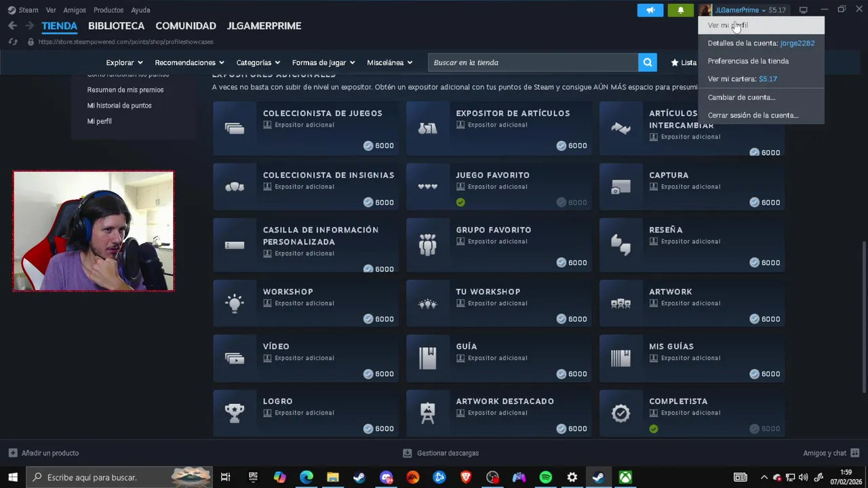Viewport: 868px width, 488px height.
Task: Select Ver mi perfil menu entry
Action: 762,25
